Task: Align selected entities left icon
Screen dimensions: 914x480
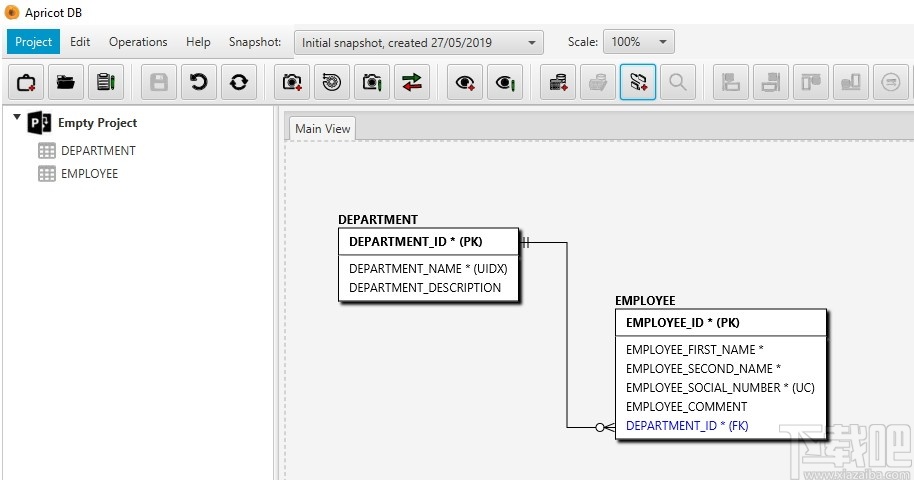Action: click(730, 82)
